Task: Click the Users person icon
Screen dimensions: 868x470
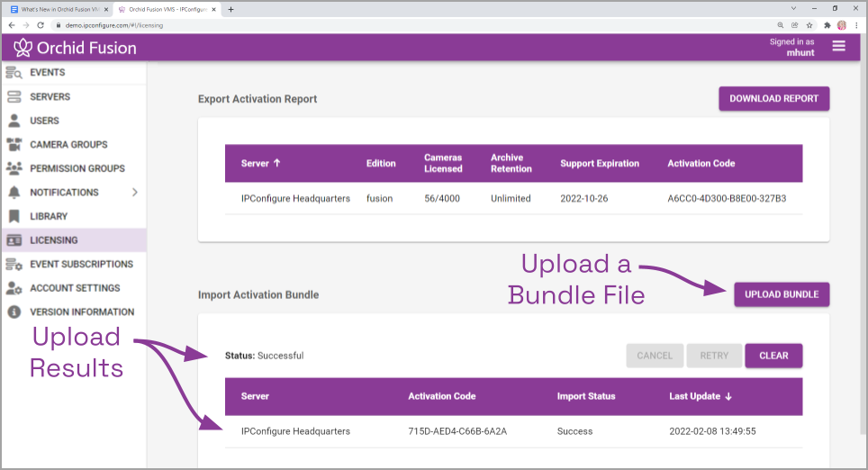Action: (14, 121)
